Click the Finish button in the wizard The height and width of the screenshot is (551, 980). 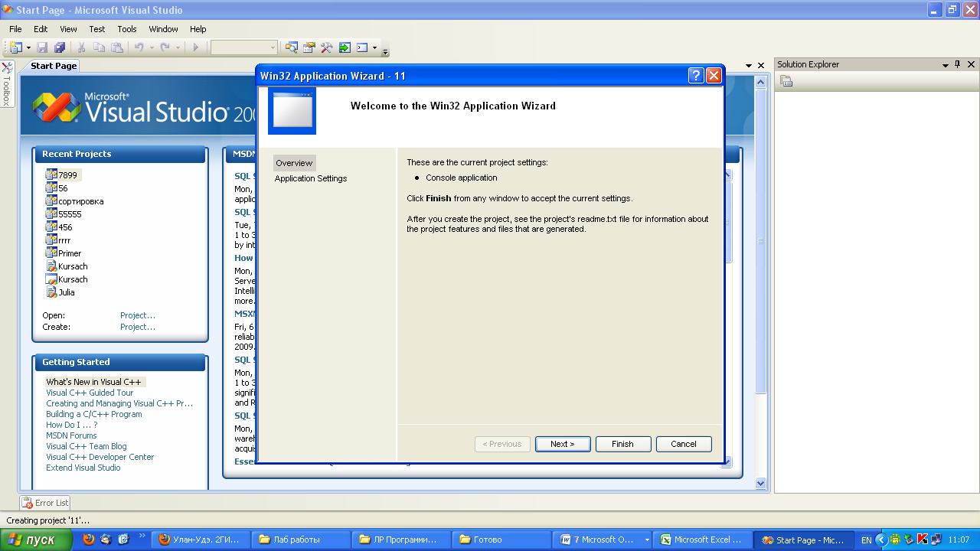click(622, 444)
